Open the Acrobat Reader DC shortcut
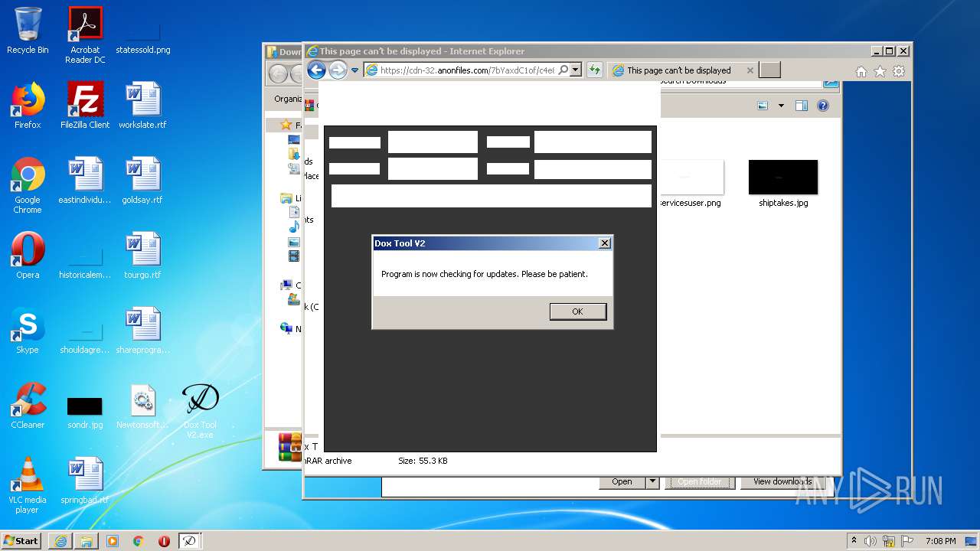 (85, 35)
